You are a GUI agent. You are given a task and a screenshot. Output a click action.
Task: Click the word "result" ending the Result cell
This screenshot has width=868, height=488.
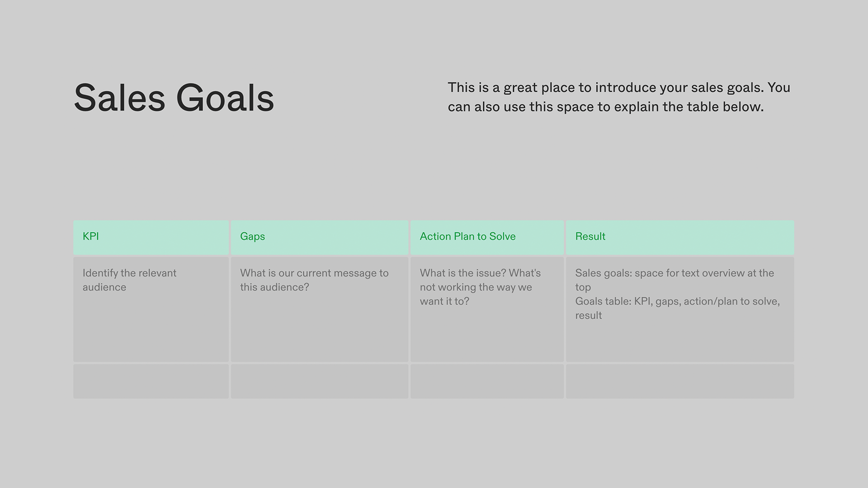pos(588,315)
